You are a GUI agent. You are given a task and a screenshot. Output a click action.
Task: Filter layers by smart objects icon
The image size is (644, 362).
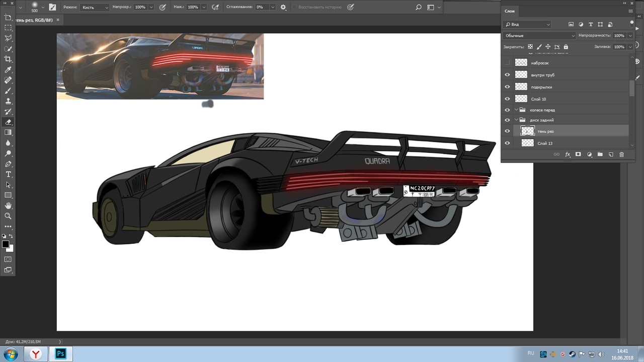(610, 24)
